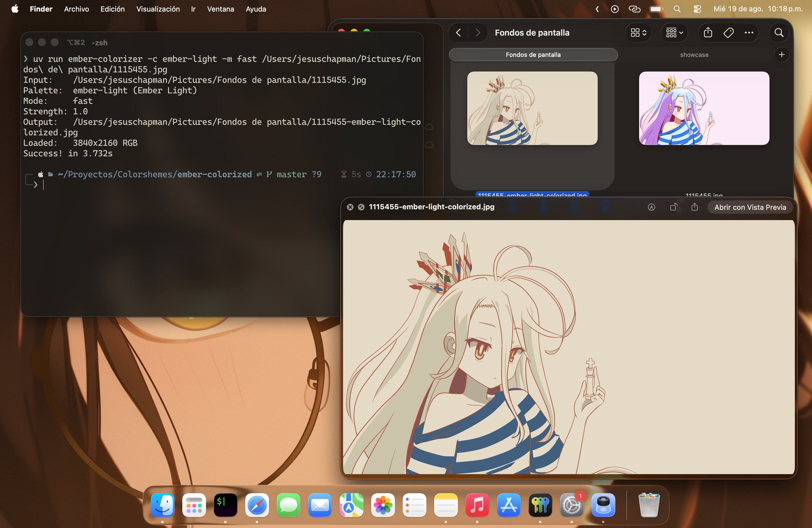
Task: Open the Visualización menu
Action: pos(158,9)
